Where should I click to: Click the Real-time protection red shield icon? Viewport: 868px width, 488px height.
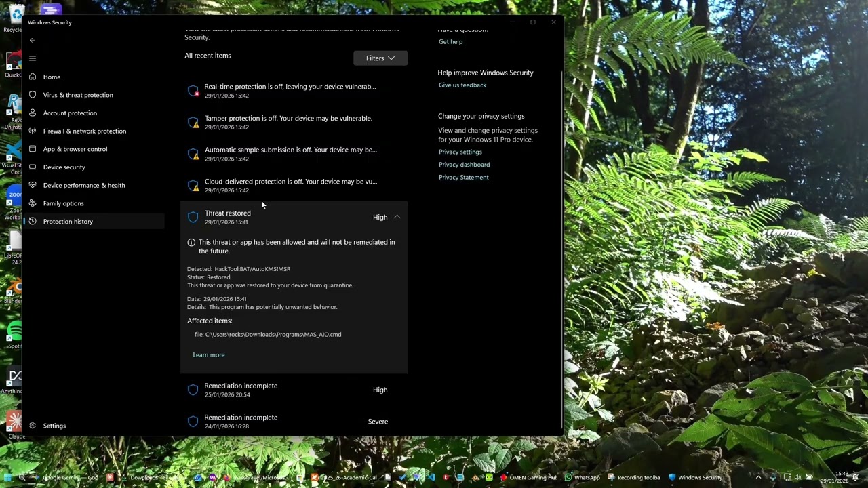point(193,91)
